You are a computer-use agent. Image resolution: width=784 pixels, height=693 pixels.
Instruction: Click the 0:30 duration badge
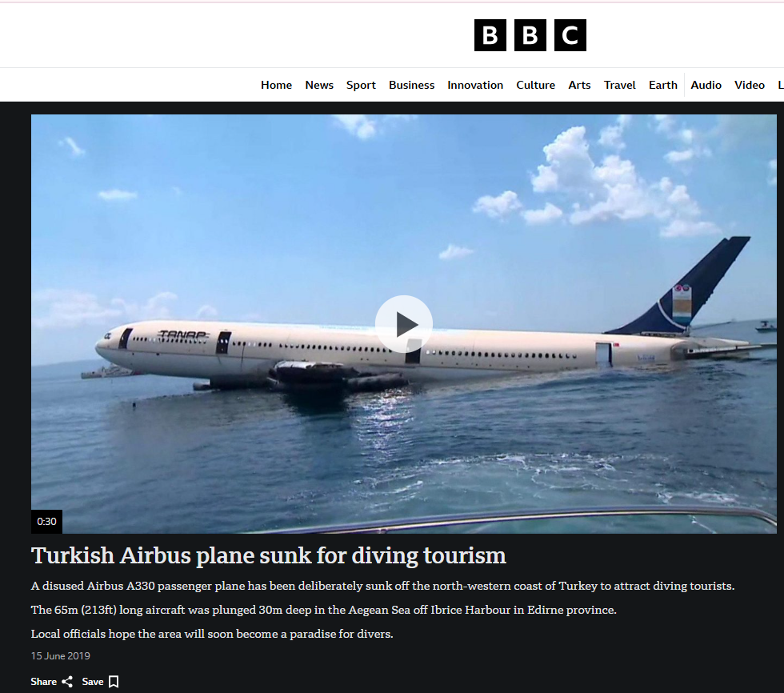46,522
